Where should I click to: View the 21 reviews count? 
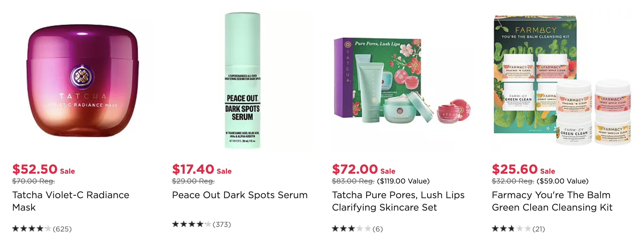pyautogui.click(x=539, y=229)
